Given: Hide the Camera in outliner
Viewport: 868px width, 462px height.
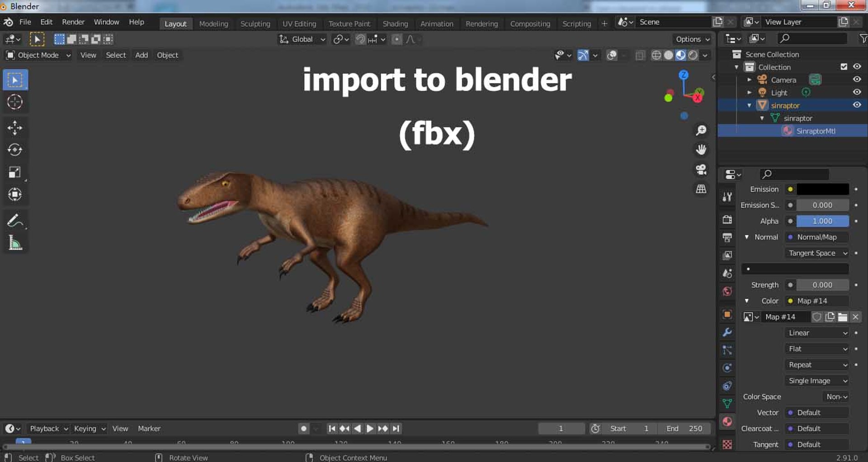Looking at the screenshot, I should click(x=857, y=80).
